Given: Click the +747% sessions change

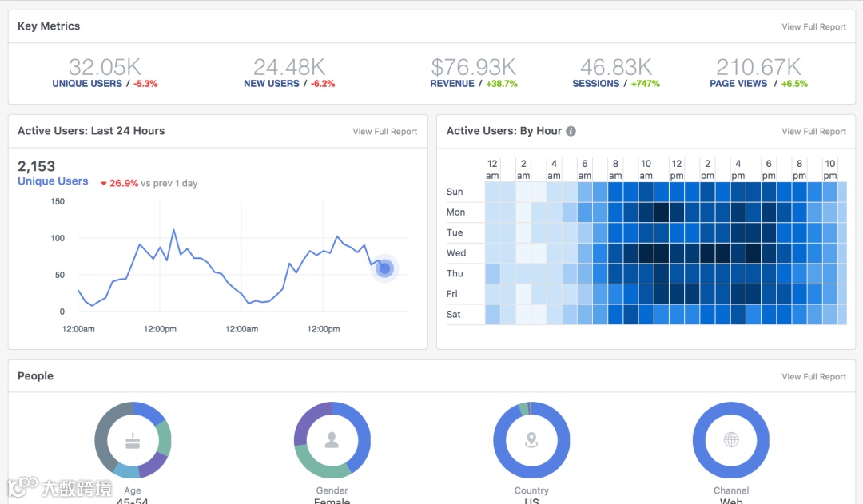Looking at the screenshot, I should 645,84.
